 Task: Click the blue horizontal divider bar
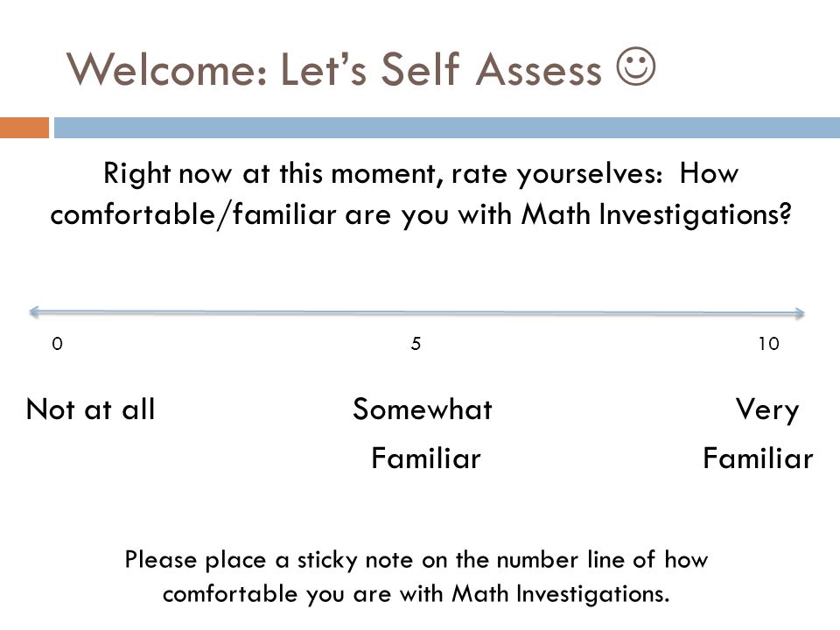pos(447,128)
